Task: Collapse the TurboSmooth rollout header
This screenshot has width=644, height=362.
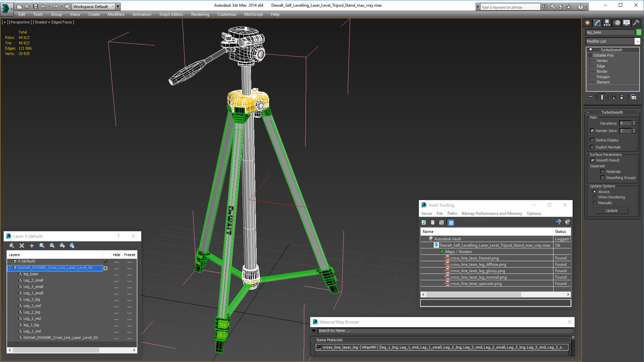Action: (x=612, y=112)
